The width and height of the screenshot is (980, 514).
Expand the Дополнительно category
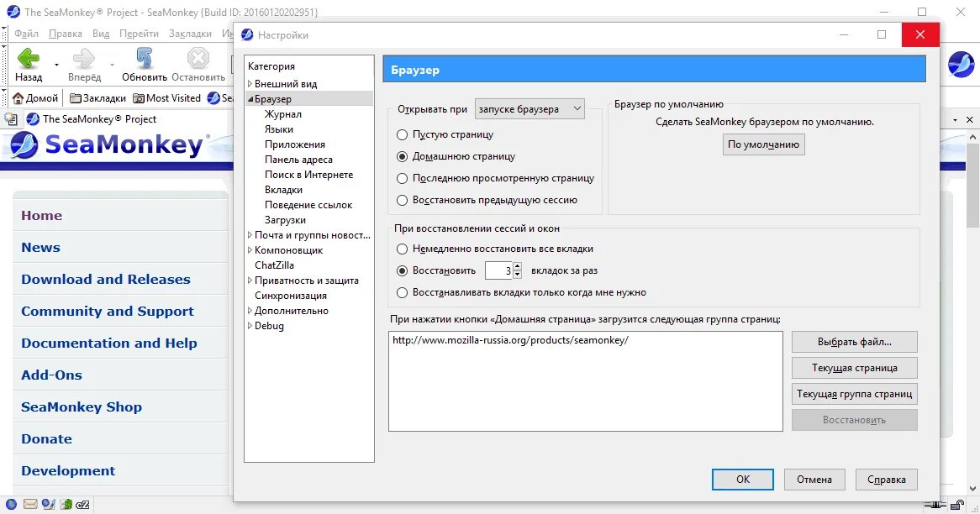250,311
